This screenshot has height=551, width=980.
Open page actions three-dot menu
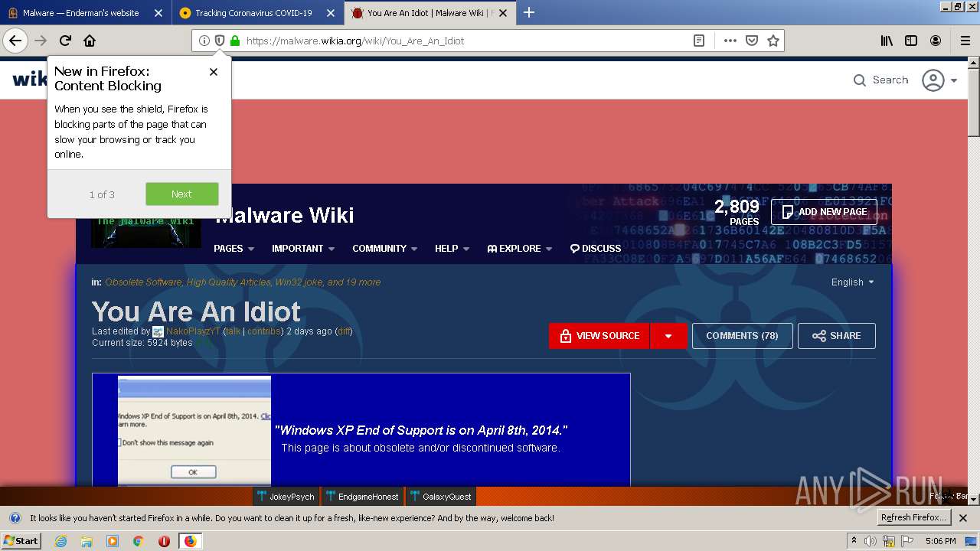[730, 41]
